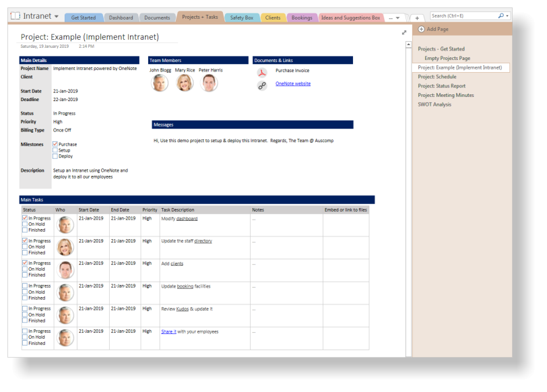
Task: Click John Blogg's team member photo
Action: pyautogui.click(x=160, y=83)
